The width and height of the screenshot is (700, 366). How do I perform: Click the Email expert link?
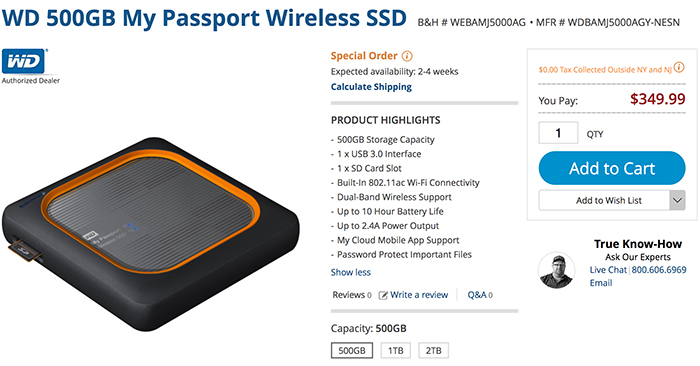601,283
